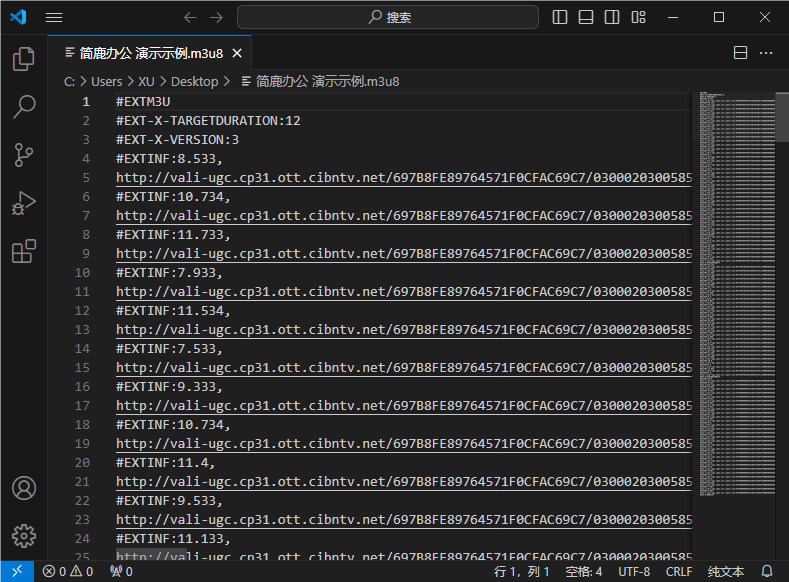Open the Manage gear icon
Viewport: 789px width, 582px height.
(x=24, y=536)
